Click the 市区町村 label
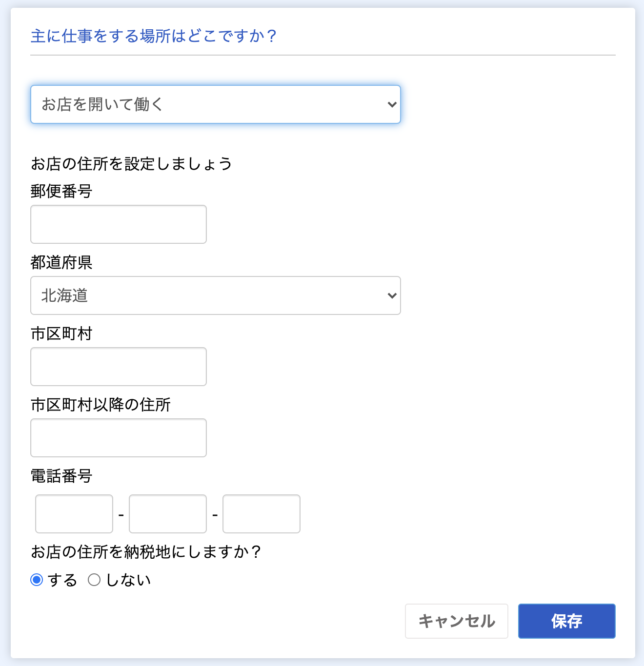Screen dimensions: 644x666 (x=61, y=333)
